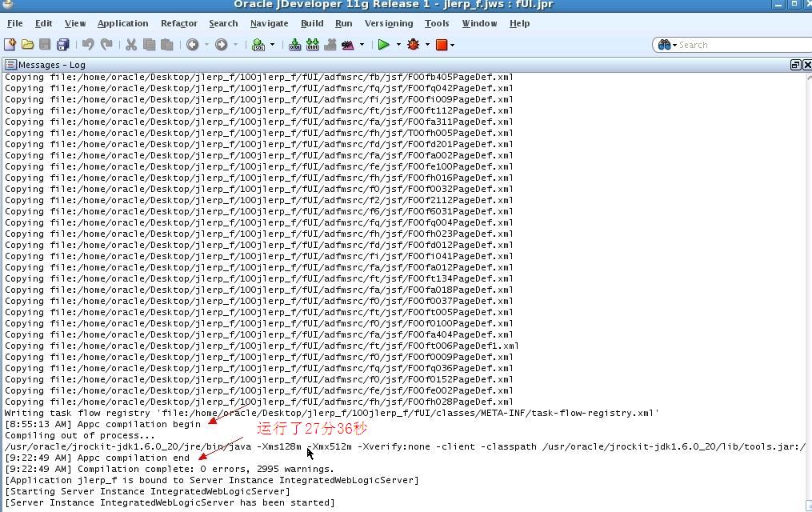Open the Debug button dropdown arrow

[x=427, y=45]
